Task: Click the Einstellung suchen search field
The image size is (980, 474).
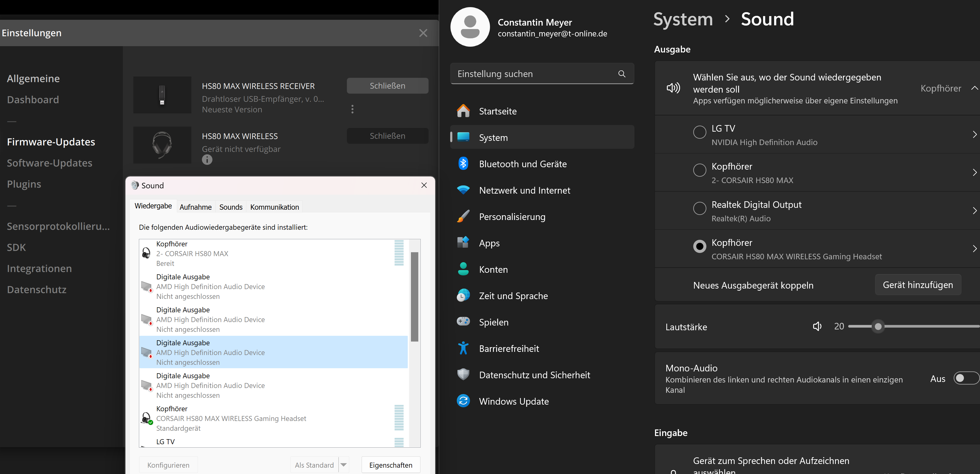Action: pos(533,74)
